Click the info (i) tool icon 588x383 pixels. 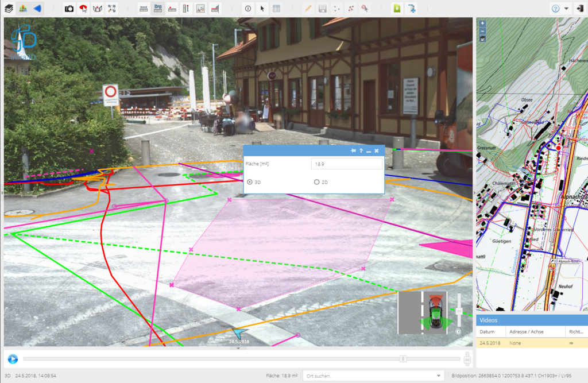[x=248, y=9]
